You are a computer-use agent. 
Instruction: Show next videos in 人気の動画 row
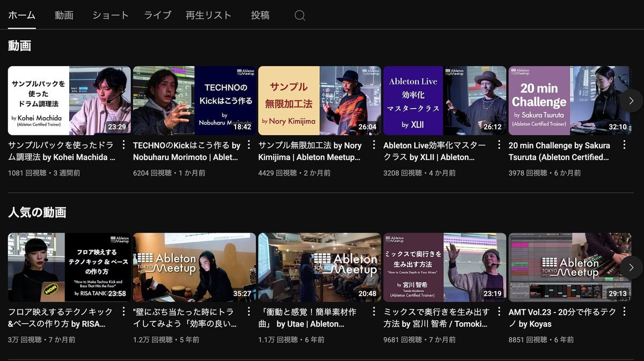point(631,267)
